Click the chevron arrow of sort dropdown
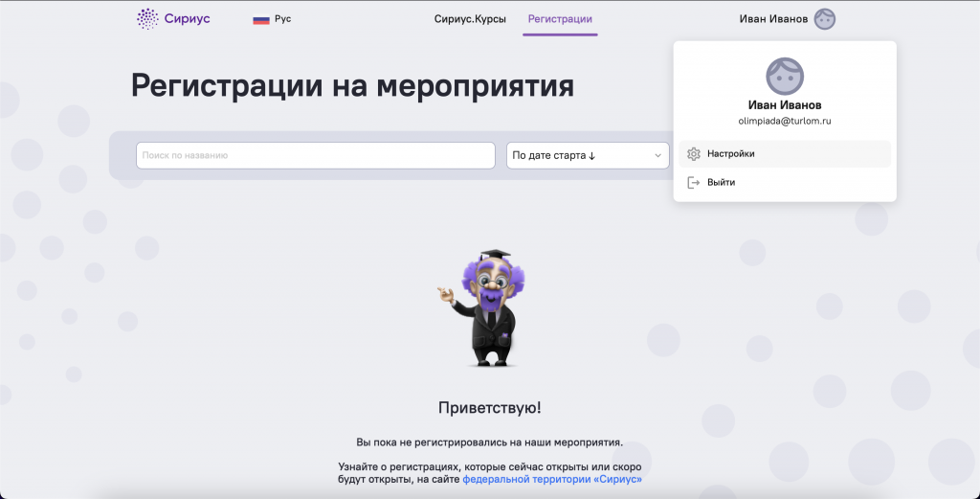The width and height of the screenshot is (980, 499). (657, 156)
